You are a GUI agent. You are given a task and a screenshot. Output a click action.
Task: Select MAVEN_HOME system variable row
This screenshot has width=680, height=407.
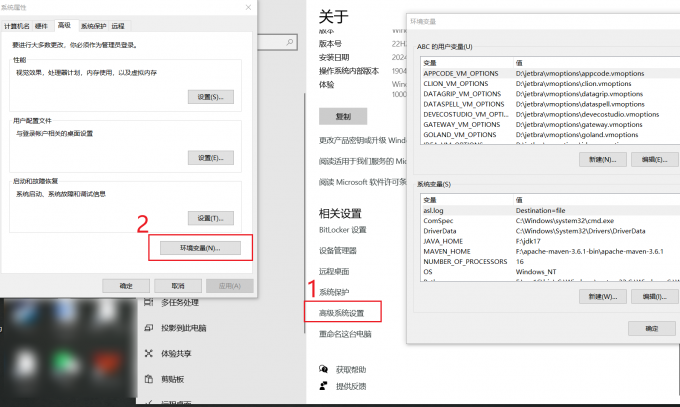point(550,251)
